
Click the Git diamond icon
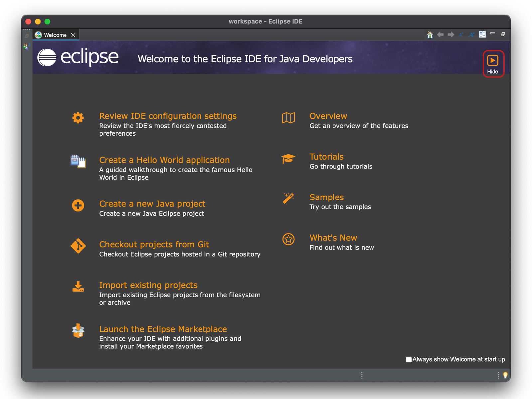coord(78,246)
